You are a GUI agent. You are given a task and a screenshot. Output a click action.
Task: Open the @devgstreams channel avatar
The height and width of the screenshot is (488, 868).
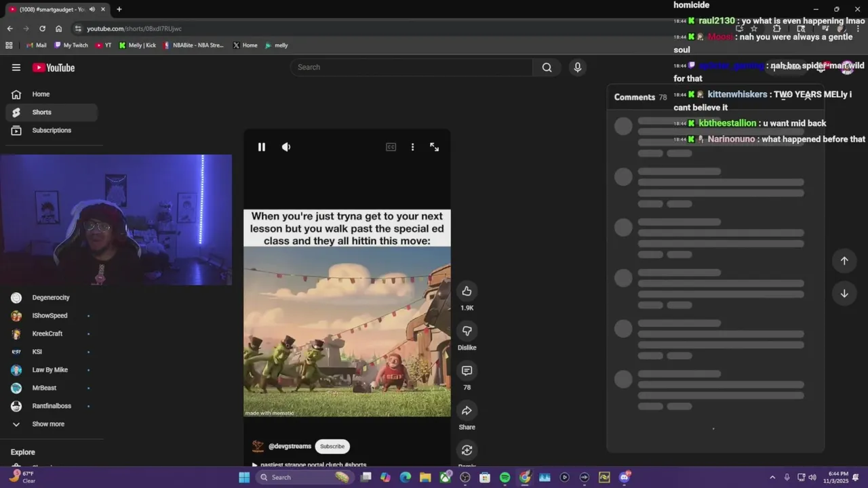coord(258,446)
